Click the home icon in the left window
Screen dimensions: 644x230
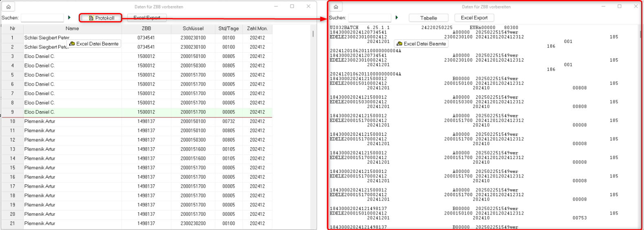tap(8, 7)
